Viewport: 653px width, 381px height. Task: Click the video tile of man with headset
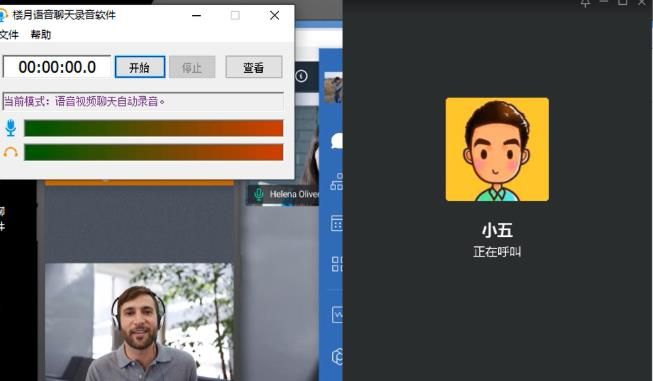point(139,321)
